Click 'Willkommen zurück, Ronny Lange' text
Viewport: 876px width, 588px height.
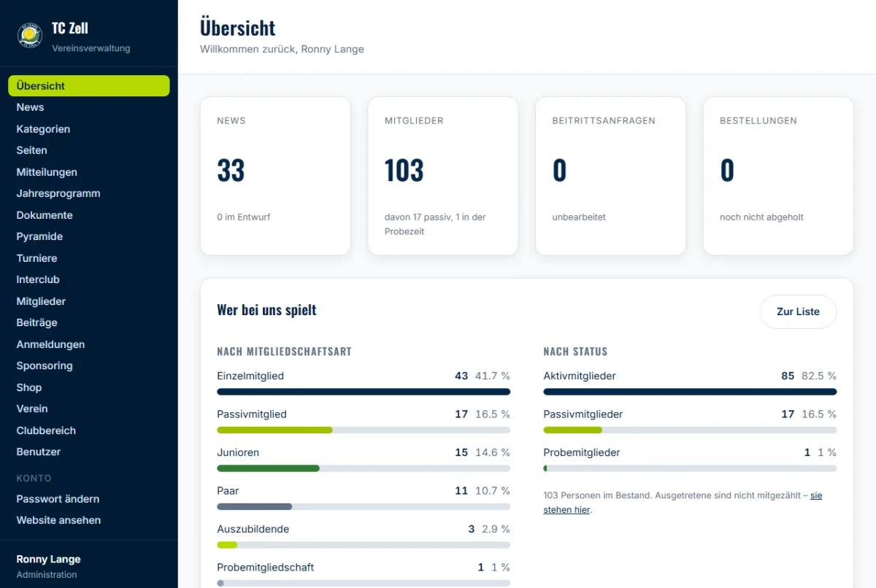click(x=282, y=49)
